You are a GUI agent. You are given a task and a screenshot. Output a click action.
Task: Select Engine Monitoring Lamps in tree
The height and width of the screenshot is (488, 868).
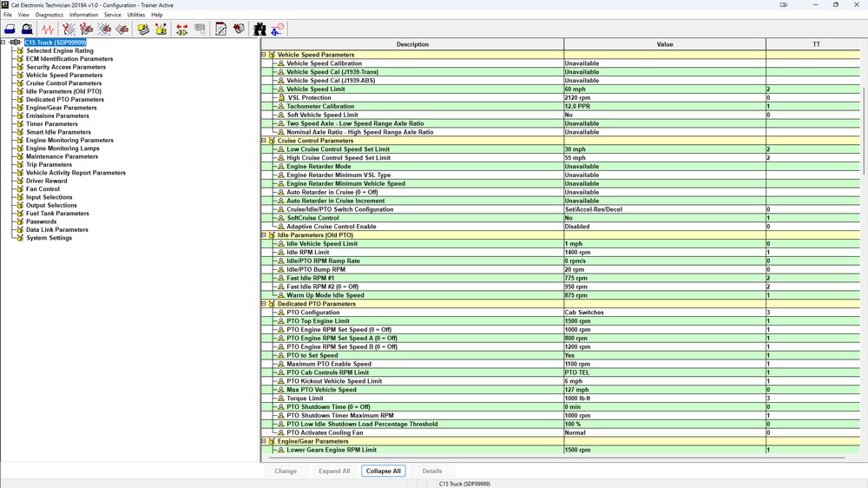tap(62, 148)
